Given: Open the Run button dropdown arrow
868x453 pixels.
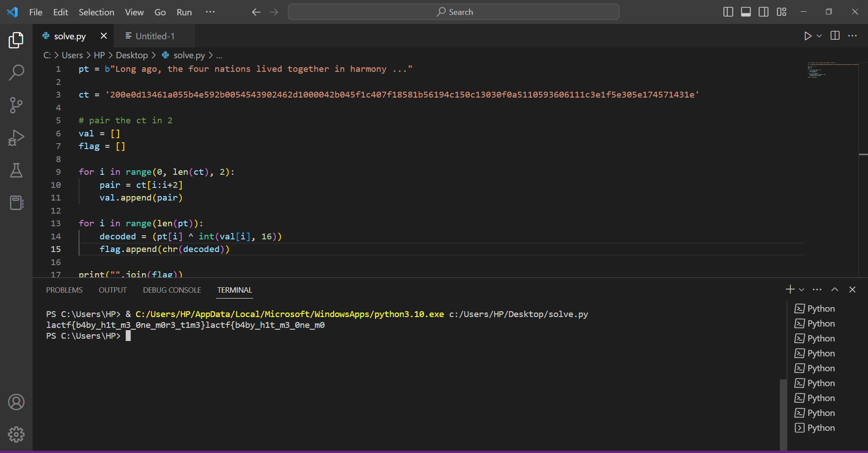Looking at the screenshot, I should coord(819,36).
